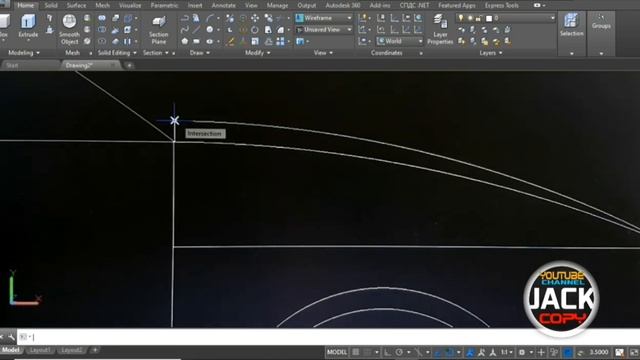Click the 3.5000 value in status bar
The height and width of the screenshot is (360, 640).
coord(599,352)
